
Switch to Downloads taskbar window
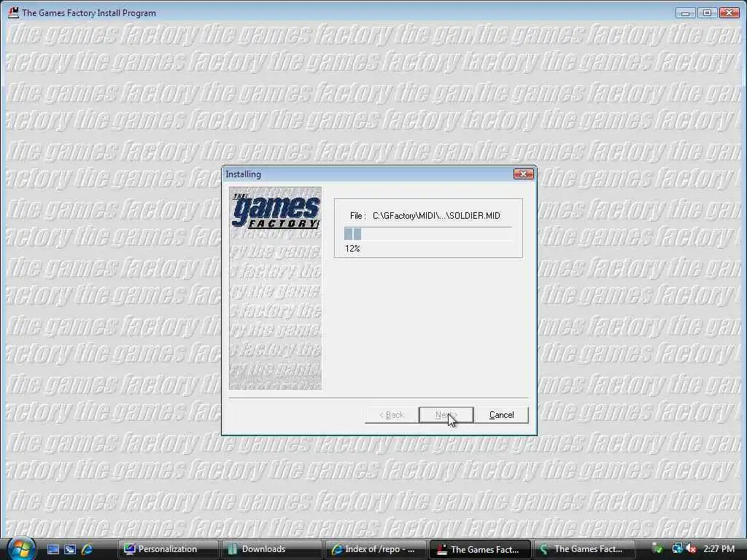click(x=271, y=549)
